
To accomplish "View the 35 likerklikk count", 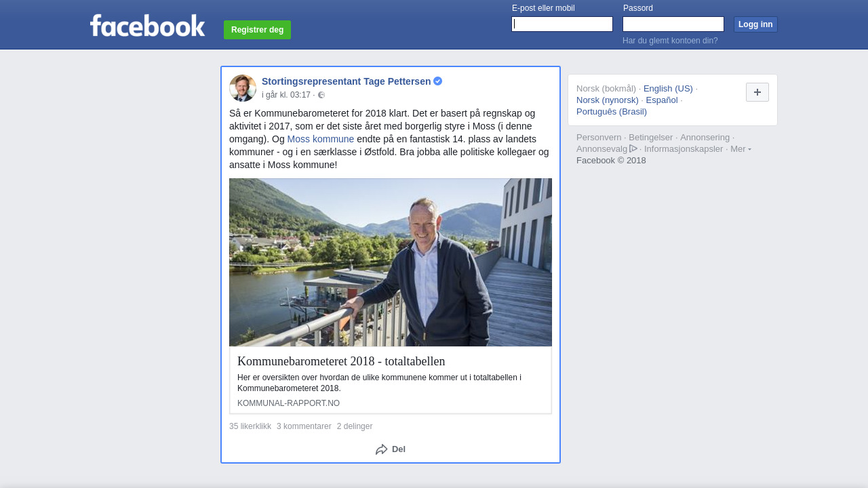I will tap(250, 426).
